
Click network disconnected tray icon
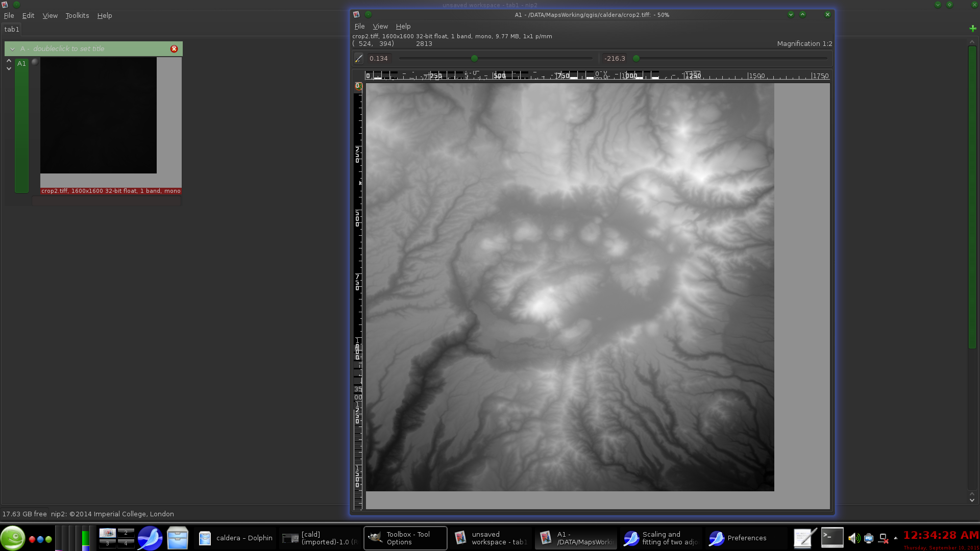pyautogui.click(x=884, y=538)
